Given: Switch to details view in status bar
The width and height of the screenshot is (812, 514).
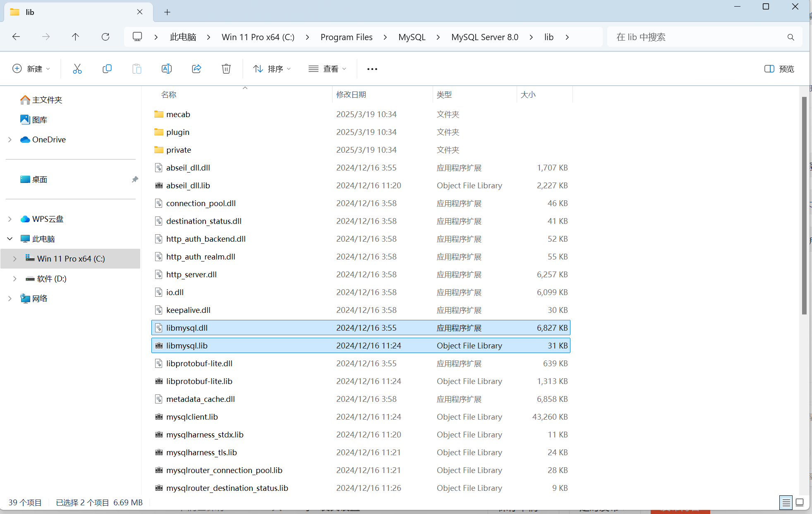Looking at the screenshot, I should point(786,502).
